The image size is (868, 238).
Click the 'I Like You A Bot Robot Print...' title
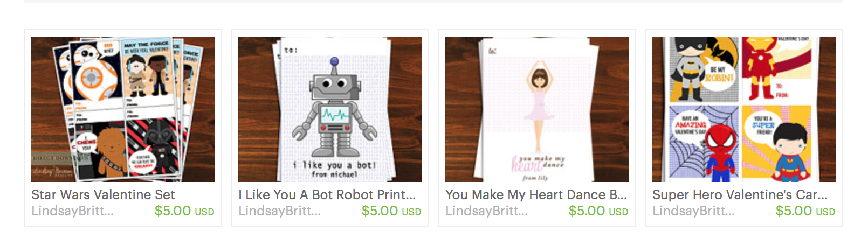(327, 194)
